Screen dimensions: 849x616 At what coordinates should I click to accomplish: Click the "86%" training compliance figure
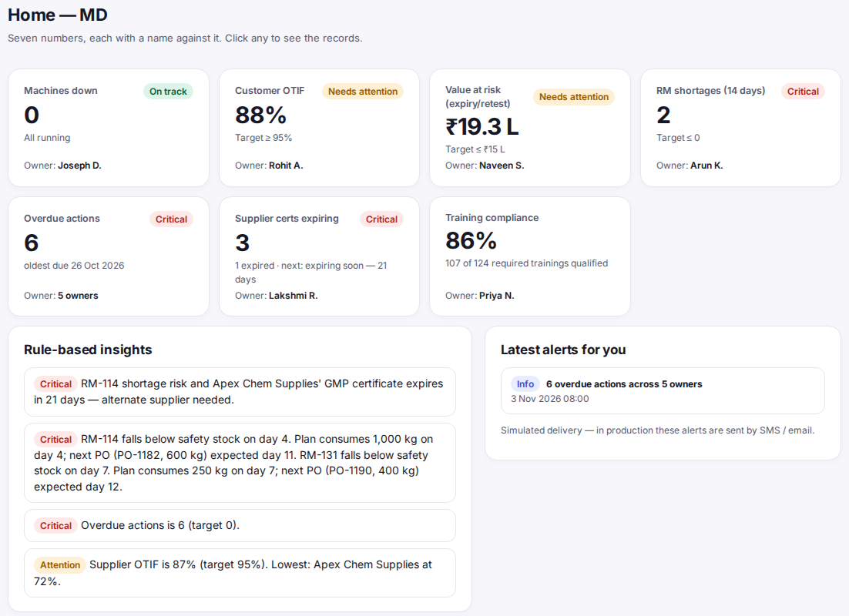(x=471, y=241)
